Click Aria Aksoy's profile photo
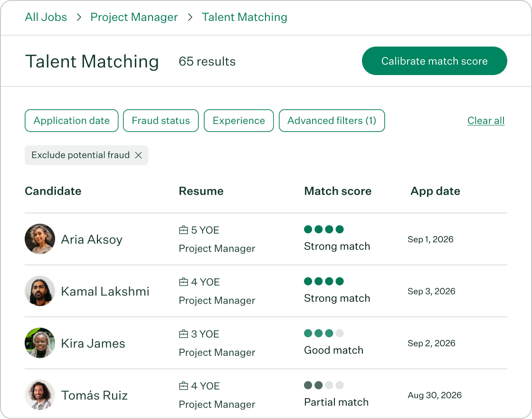The height and width of the screenshot is (419, 532). tap(40, 239)
